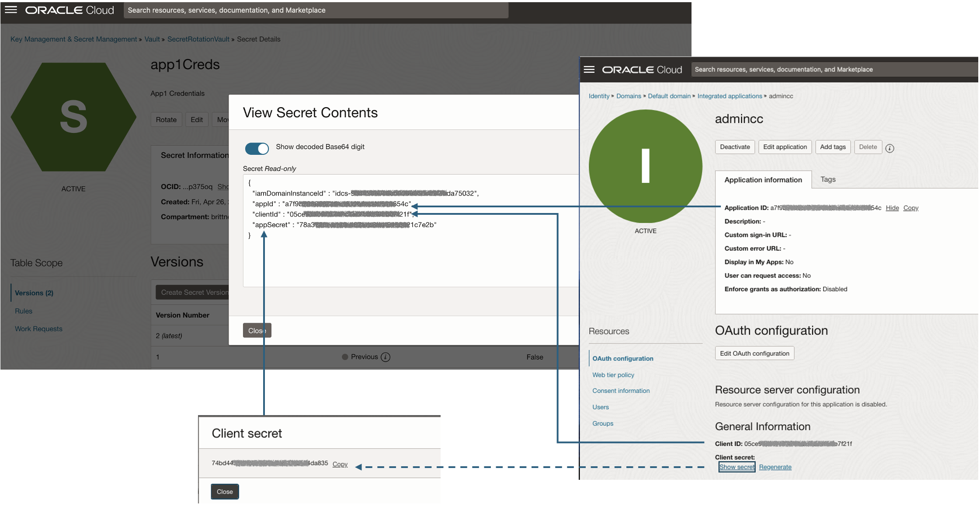Image resolution: width=980 pixels, height=510 pixels.
Task: Toggle Show decoded Base64 digit switch
Action: (257, 148)
